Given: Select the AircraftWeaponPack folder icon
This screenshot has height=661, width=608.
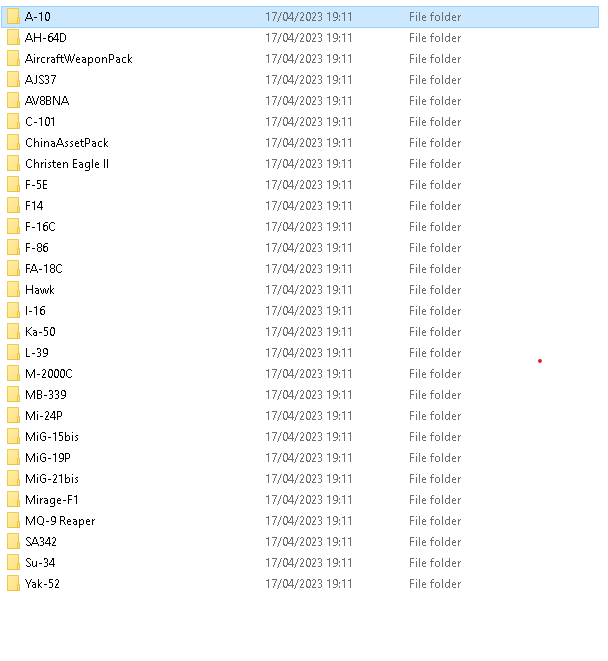Looking at the screenshot, I should [13, 59].
